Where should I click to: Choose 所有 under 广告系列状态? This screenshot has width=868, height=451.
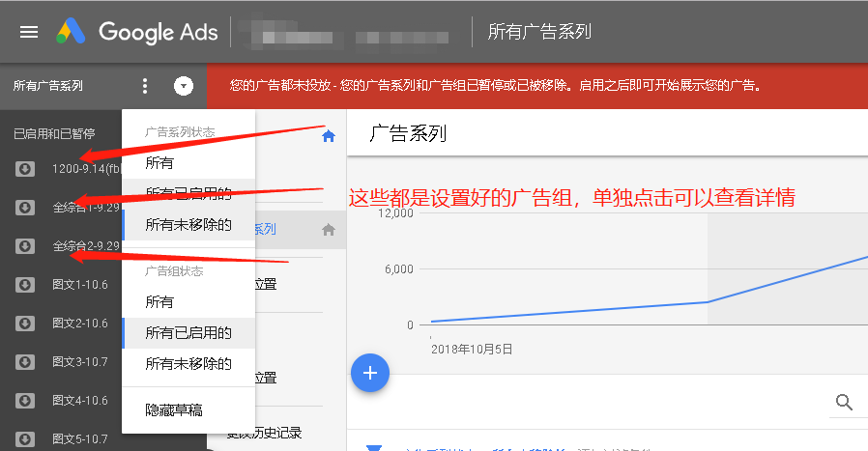[159, 163]
